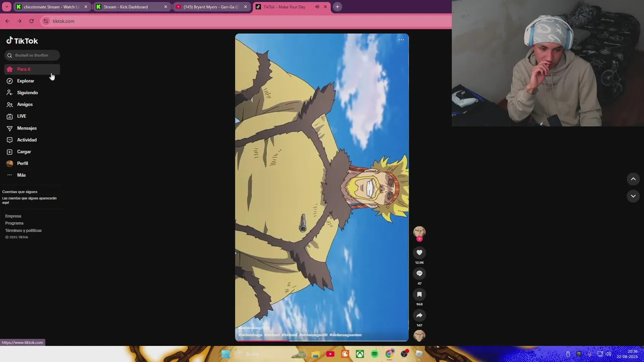
Task: Open Xbox app from the taskbar
Action: (x=360, y=354)
